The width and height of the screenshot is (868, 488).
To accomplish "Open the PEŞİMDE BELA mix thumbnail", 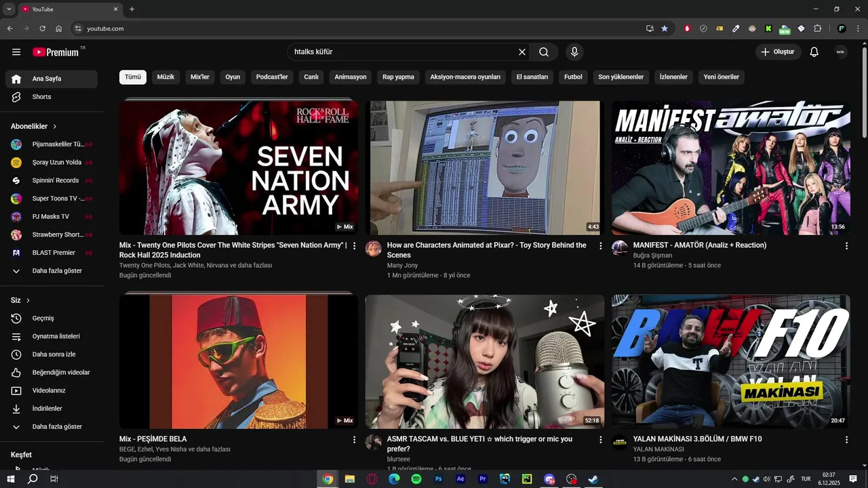I will tap(239, 362).
